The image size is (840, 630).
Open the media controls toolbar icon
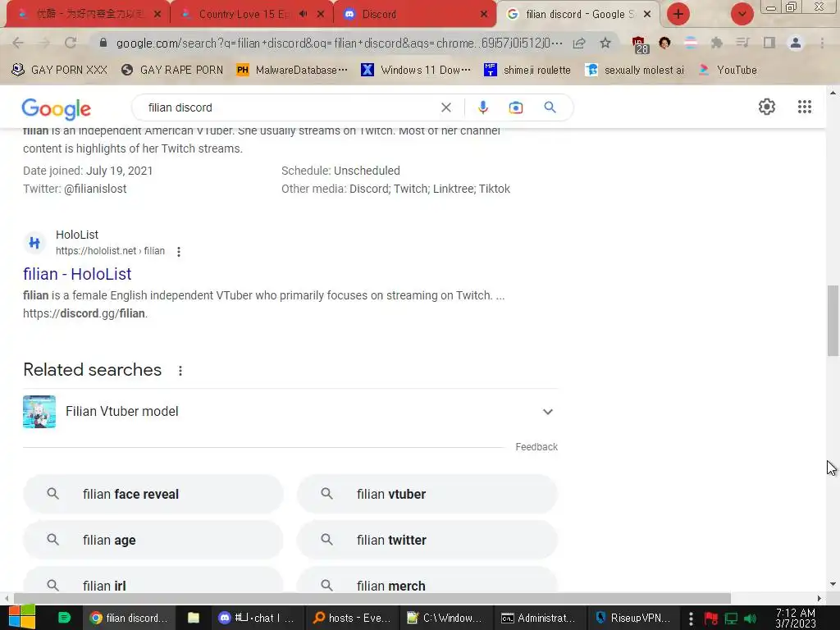point(742,43)
